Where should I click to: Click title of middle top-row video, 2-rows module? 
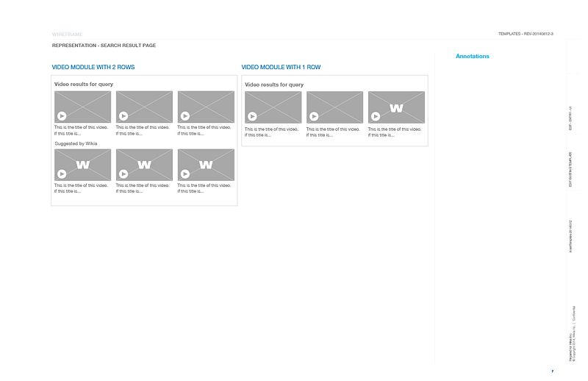(143, 130)
